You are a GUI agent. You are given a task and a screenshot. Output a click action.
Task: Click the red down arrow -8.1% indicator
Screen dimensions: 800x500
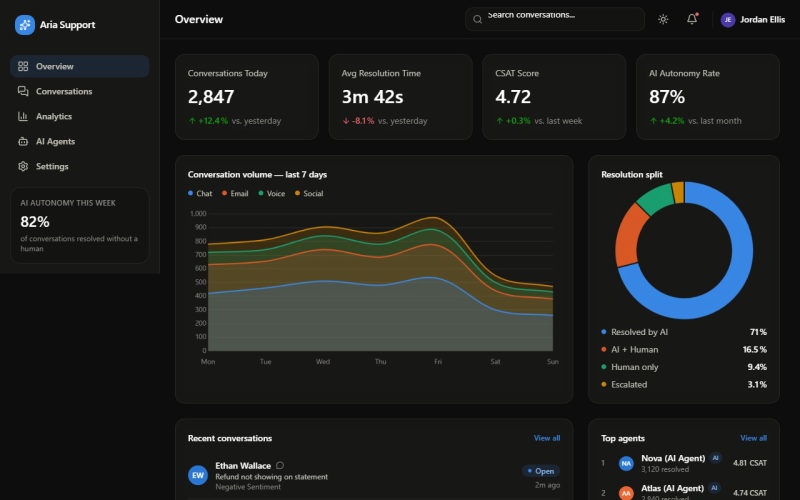point(358,121)
